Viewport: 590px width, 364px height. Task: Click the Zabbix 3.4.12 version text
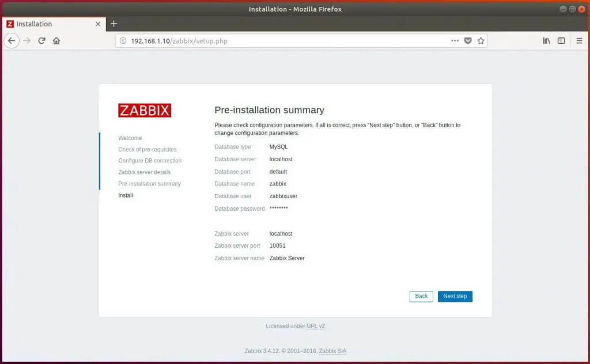click(262, 351)
